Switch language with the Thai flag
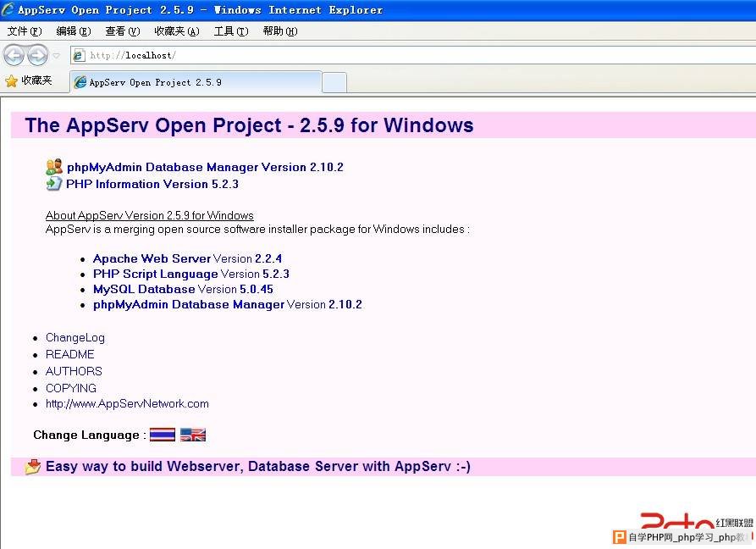The width and height of the screenshot is (756, 549). (162, 435)
